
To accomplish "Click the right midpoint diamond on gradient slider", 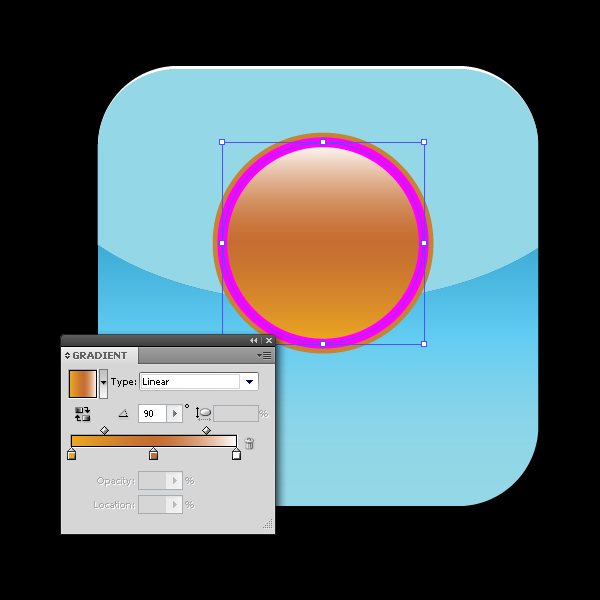I will pos(207,430).
